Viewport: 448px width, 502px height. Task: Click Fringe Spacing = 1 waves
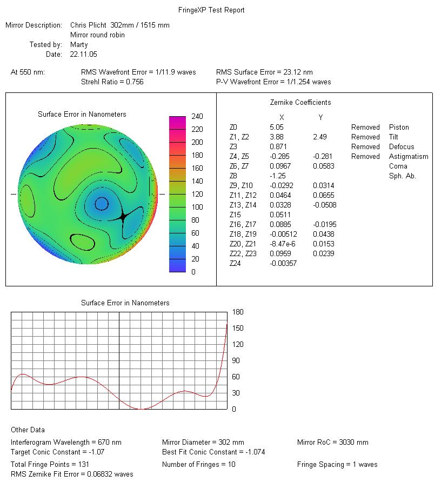[x=337, y=464]
